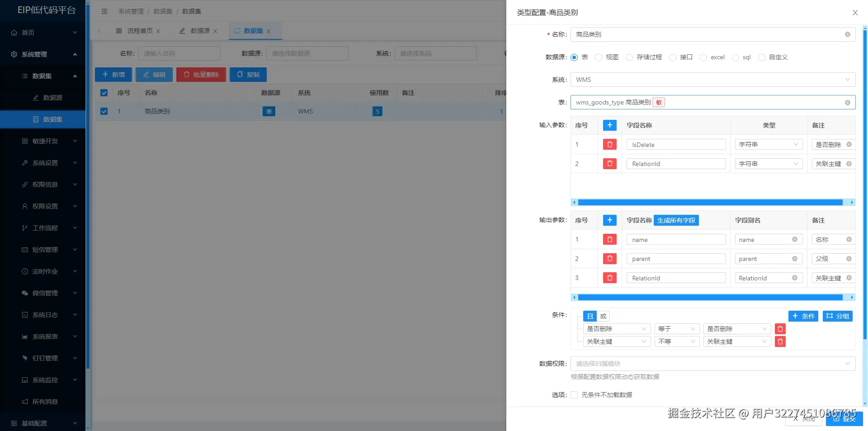Check the 无条件不加载数据 option
The height and width of the screenshot is (431, 868).
[x=574, y=394]
